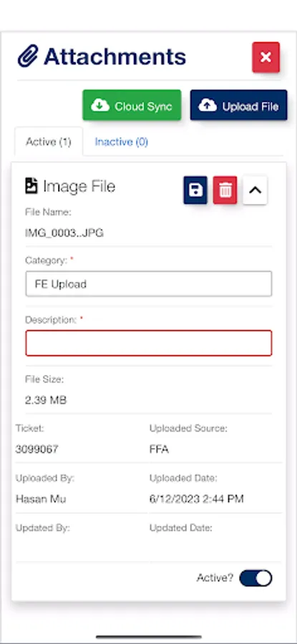
Task: Tap the home indicator bar at bottom
Action: tap(149, 637)
